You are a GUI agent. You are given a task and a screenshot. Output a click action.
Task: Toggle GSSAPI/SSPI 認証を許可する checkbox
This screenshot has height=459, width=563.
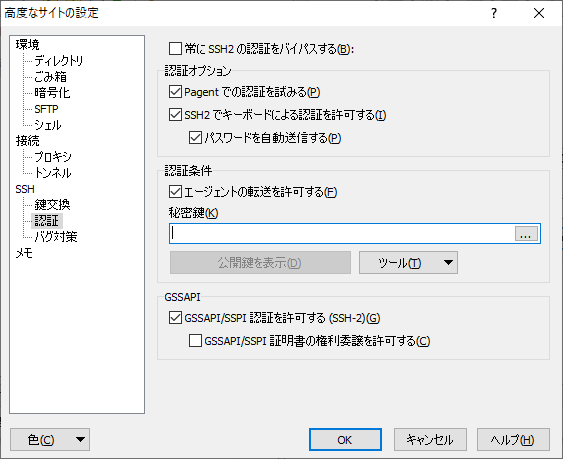click(175, 318)
